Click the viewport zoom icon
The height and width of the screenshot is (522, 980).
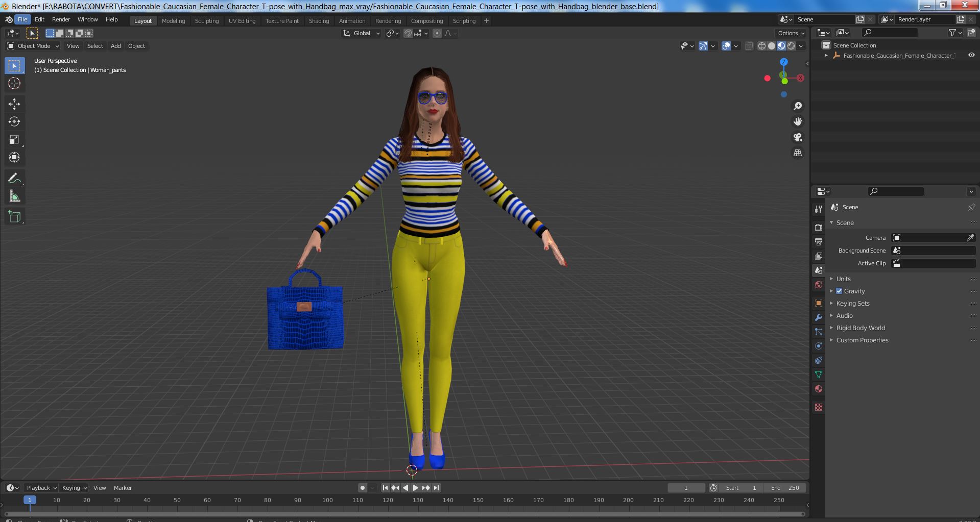[797, 106]
